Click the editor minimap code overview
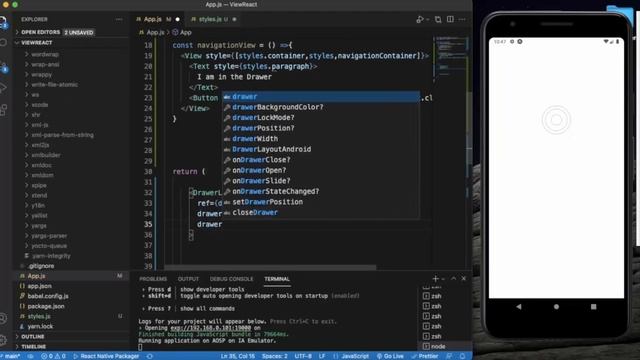The width and height of the screenshot is (640, 360). (450, 57)
